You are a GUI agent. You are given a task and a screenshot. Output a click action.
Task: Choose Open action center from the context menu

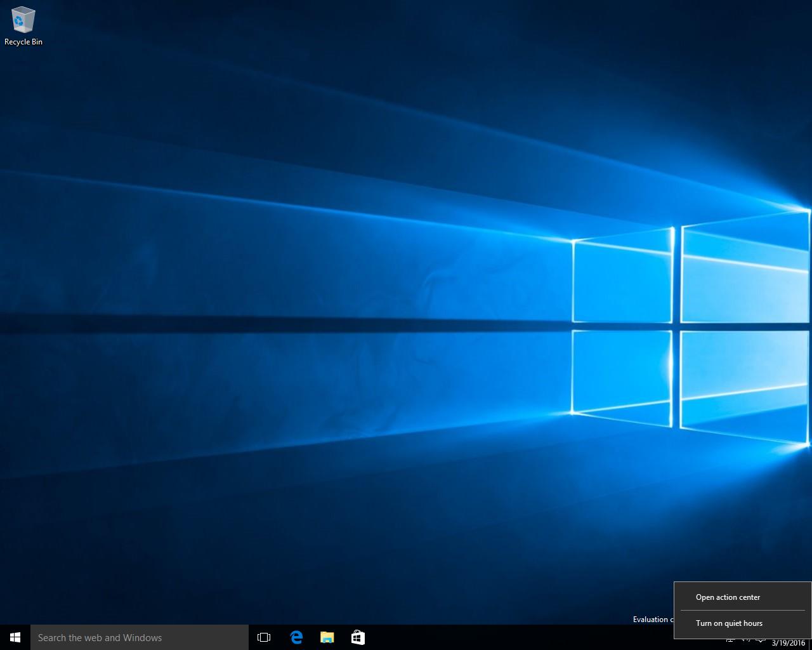coord(742,597)
